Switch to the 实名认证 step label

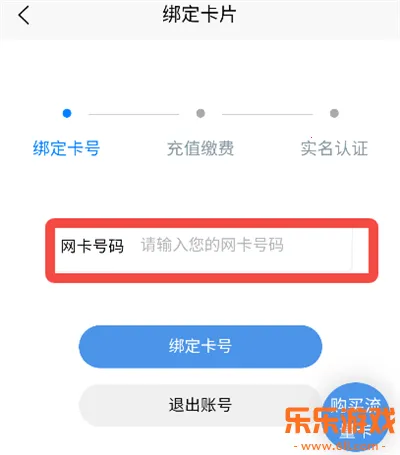[x=334, y=148]
